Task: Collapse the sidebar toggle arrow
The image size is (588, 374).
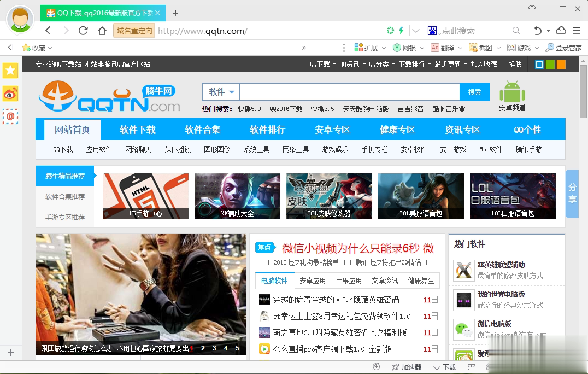Action: [10, 47]
